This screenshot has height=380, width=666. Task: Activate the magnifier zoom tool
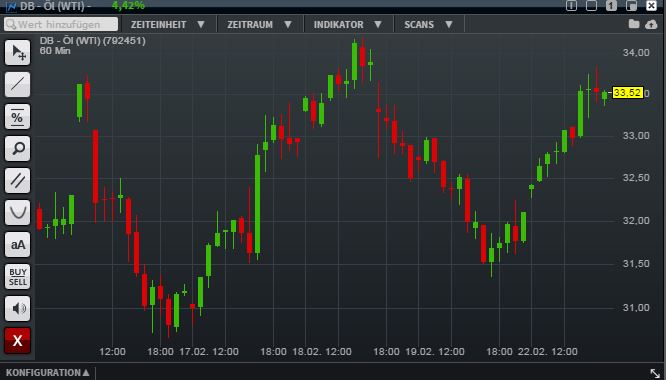(x=17, y=149)
